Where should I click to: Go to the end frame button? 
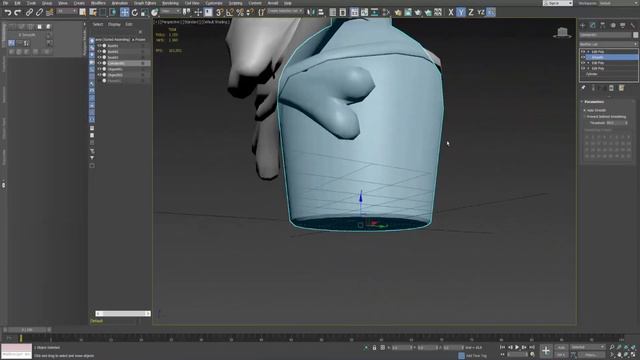click(x=532, y=347)
